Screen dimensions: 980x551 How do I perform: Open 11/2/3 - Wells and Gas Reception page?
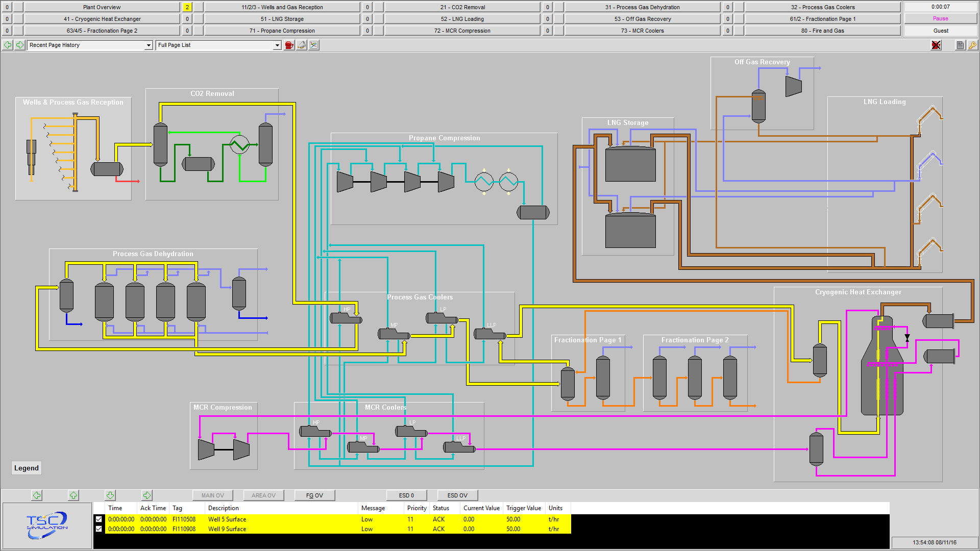point(282,7)
